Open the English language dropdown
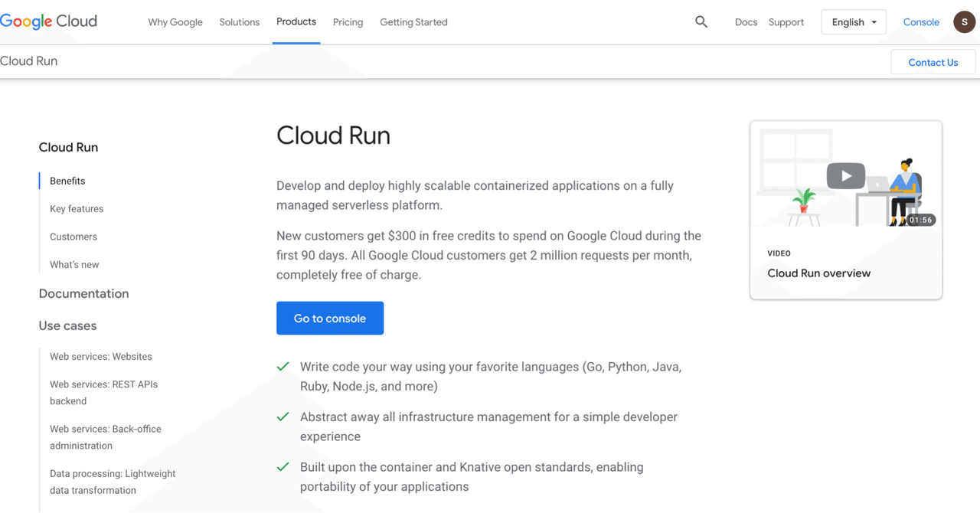Screen dimensions: 980x513 point(853,21)
